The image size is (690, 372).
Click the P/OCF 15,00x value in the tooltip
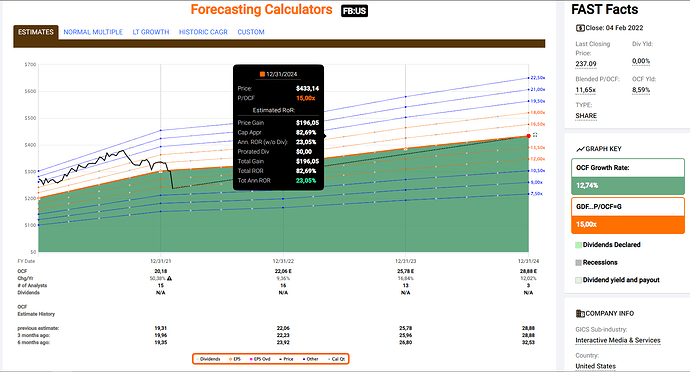[306, 98]
